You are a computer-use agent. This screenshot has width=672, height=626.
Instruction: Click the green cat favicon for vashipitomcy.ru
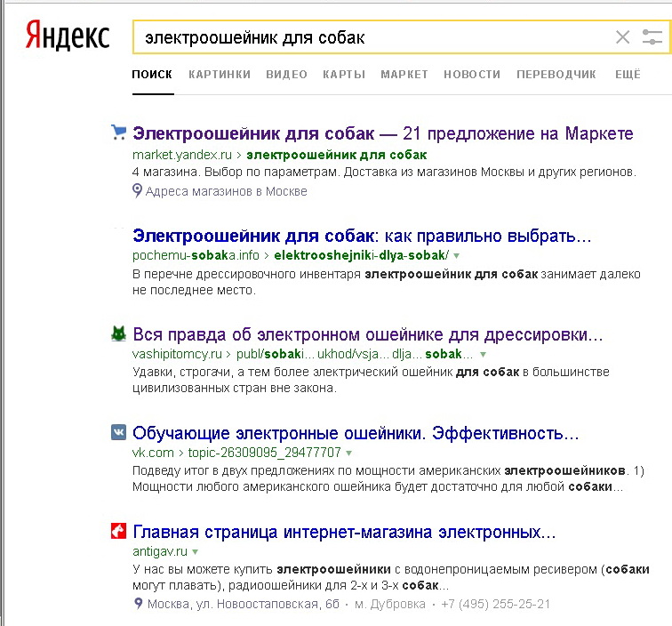[x=118, y=335]
